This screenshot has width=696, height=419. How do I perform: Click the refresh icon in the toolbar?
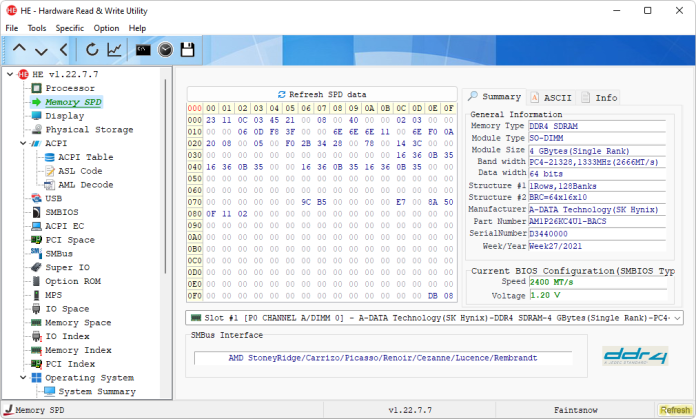coord(92,49)
